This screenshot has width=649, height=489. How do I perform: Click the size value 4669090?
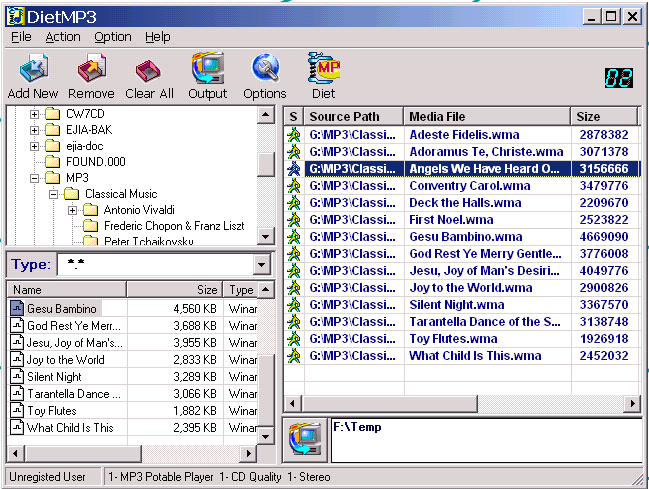[x=604, y=237]
